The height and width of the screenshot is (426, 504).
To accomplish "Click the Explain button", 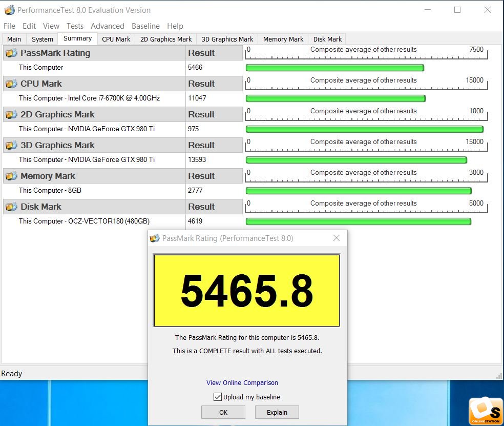I will (x=277, y=412).
